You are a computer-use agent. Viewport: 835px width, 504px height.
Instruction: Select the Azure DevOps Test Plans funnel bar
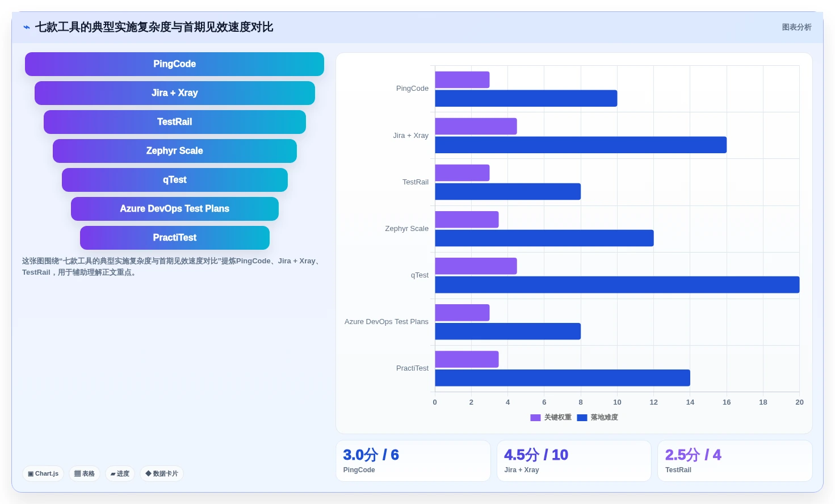click(x=174, y=209)
